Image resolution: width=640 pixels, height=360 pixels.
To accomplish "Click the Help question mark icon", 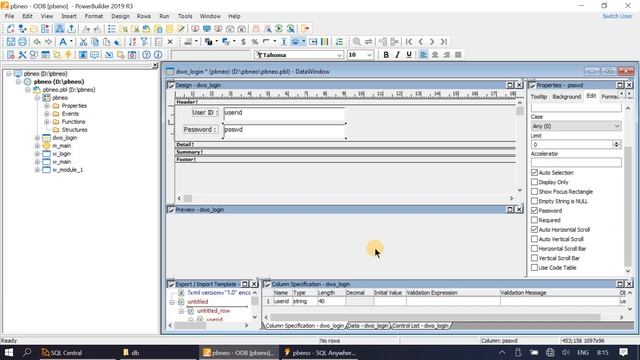I will point(146,55).
